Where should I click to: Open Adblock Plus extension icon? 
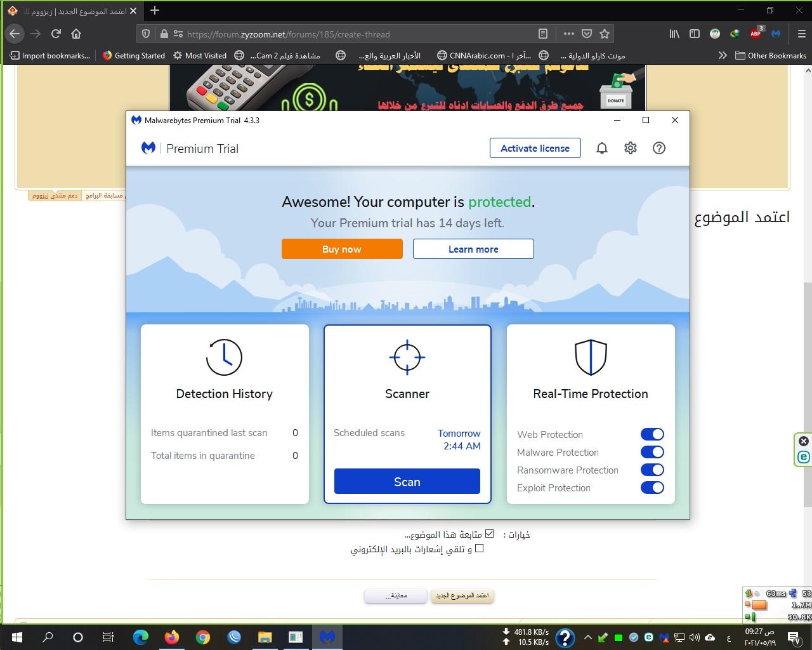[x=756, y=33]
